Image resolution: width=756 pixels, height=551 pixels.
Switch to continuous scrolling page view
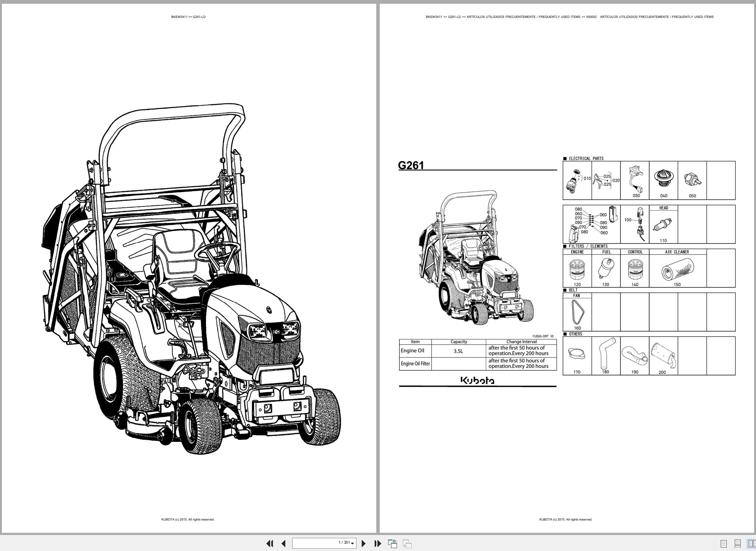pos(738,544)
